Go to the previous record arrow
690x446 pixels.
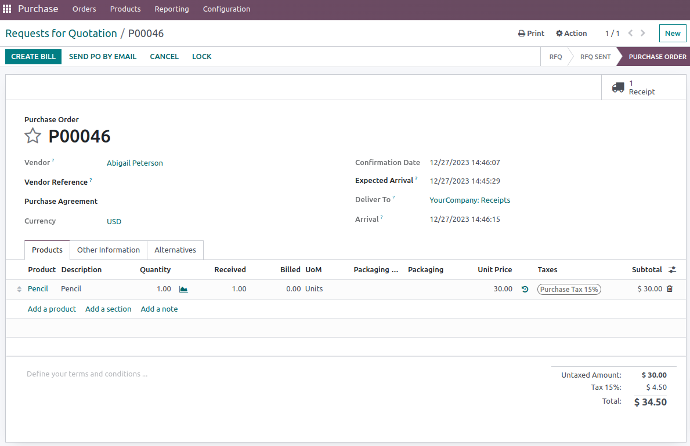point(630,33)
